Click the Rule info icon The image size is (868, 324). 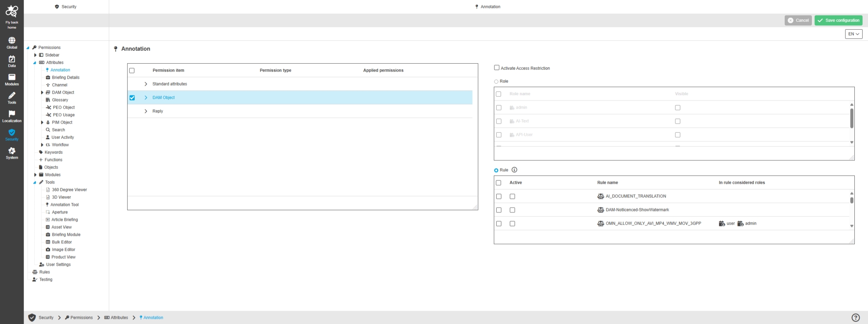tap(514, 170)
